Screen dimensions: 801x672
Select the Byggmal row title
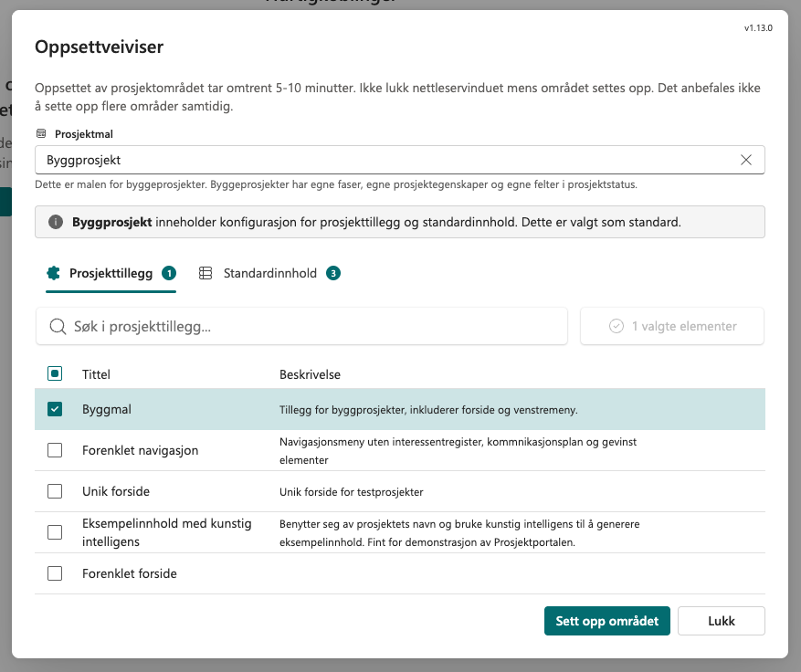click(107, 410)
